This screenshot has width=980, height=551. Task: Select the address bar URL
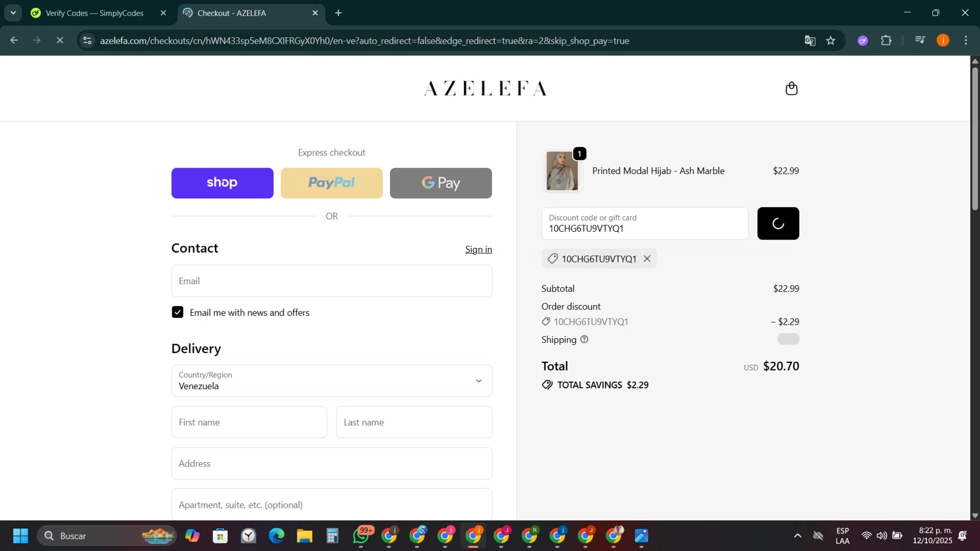[x=365, y=40]
